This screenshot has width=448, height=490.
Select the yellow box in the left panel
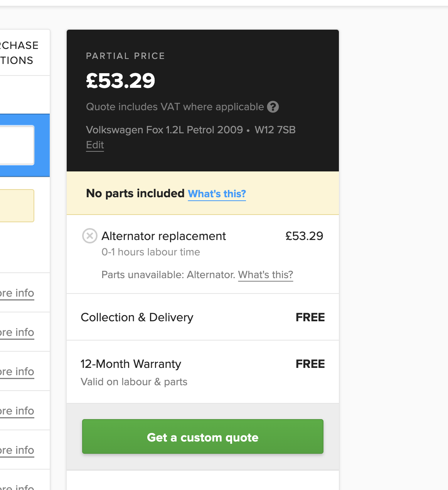17,206
